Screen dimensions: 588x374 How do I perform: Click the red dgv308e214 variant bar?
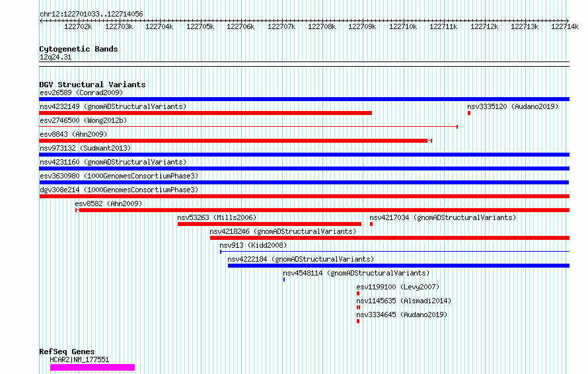pyautogui.click(x=304, y=196)
